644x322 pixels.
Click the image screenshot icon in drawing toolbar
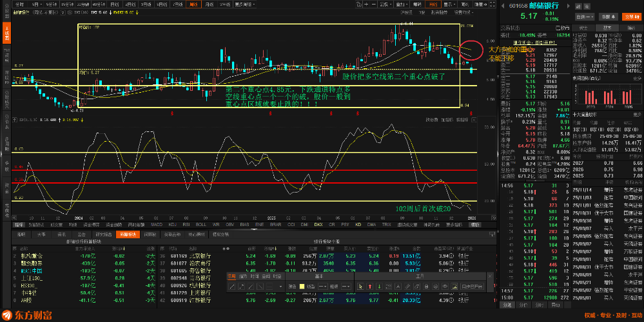tap(454, 287)
